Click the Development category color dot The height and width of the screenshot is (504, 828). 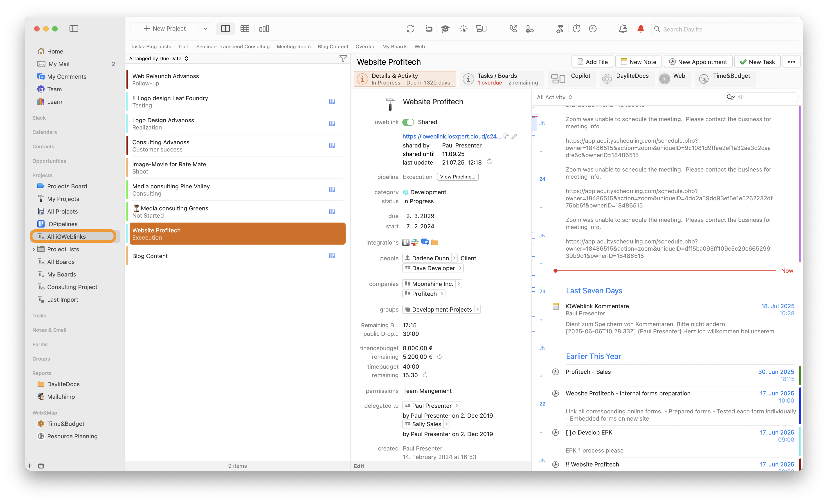(406, 192)
